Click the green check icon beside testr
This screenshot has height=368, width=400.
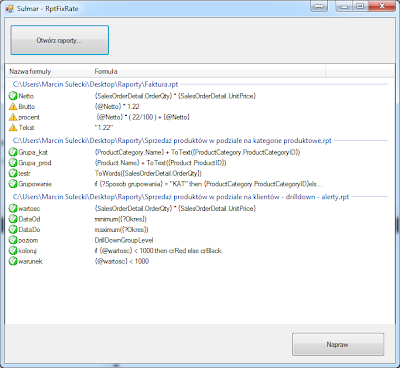tap(13, 173)
